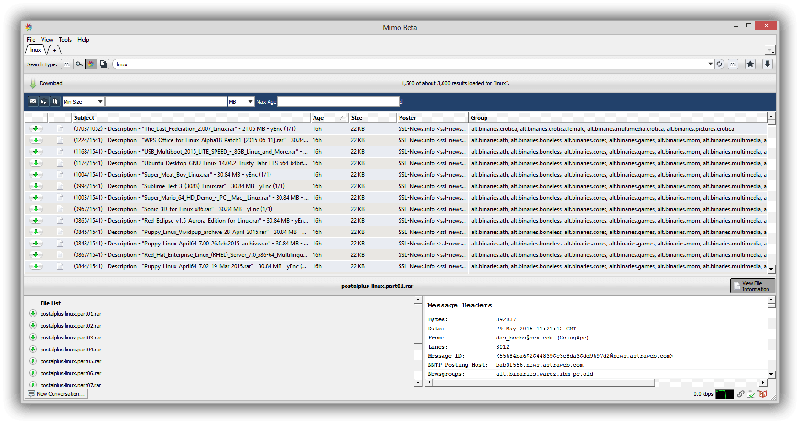Select file postalplus part05.rar in file list

71,361
